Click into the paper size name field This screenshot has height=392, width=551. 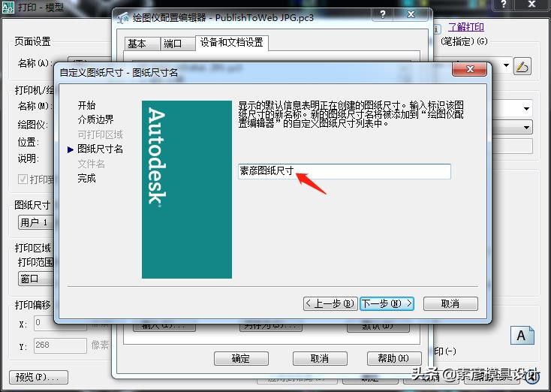[x=345, y=171]
